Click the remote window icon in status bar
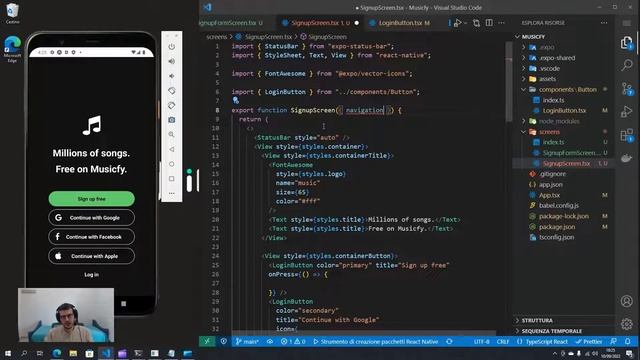640x360 pixels. pyautogui.click(x=207, y=341)
